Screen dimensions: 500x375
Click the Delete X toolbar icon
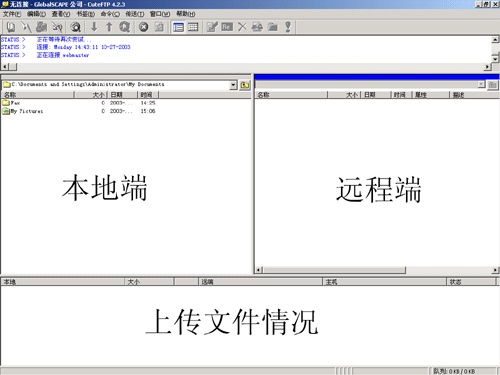242,27
